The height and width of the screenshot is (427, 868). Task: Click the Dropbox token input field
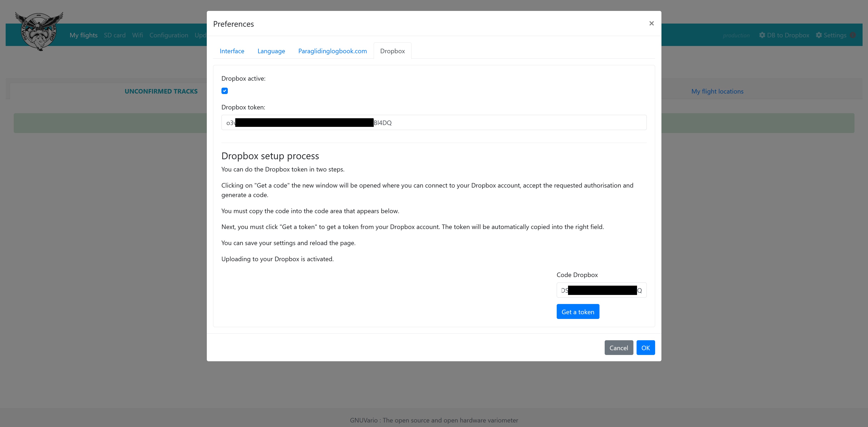click(433, 123)
